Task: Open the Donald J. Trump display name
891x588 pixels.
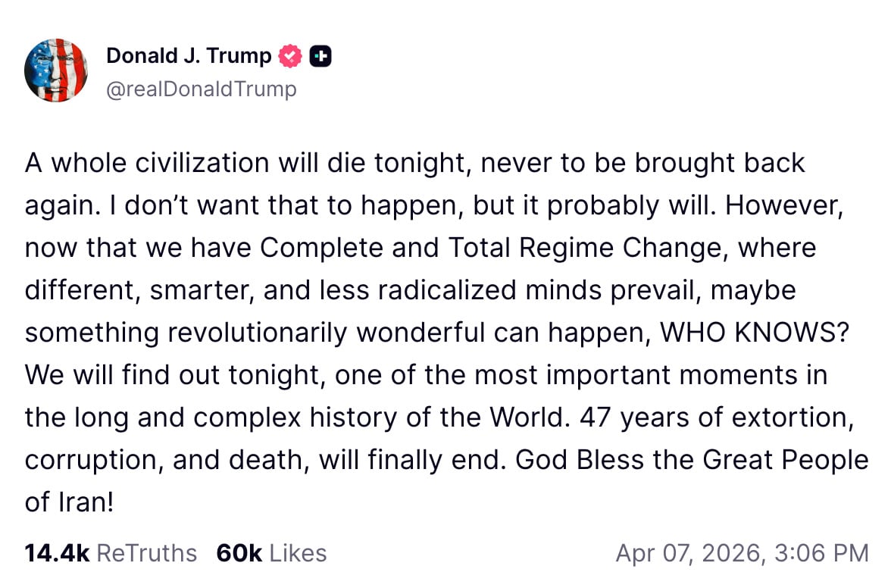Action: (189, 56)
